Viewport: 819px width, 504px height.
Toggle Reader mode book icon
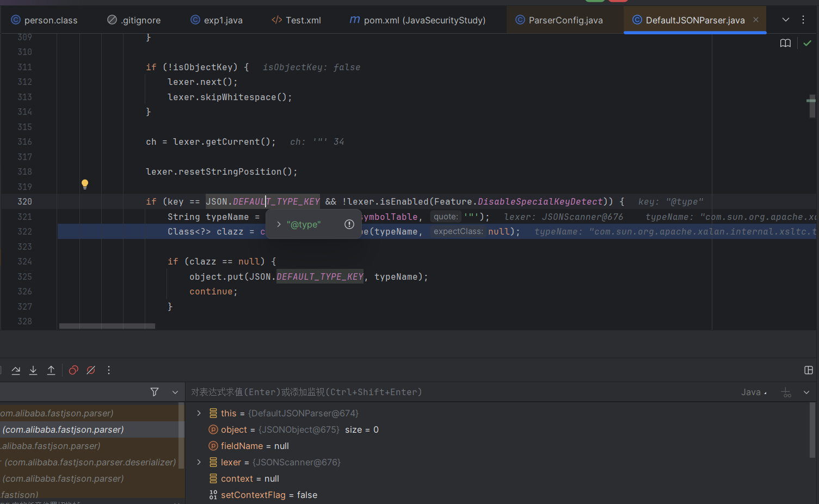[x=785, y=43]
